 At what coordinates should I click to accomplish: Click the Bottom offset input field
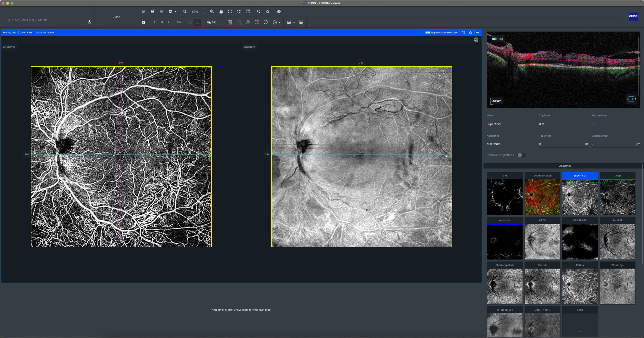(616, 144)
